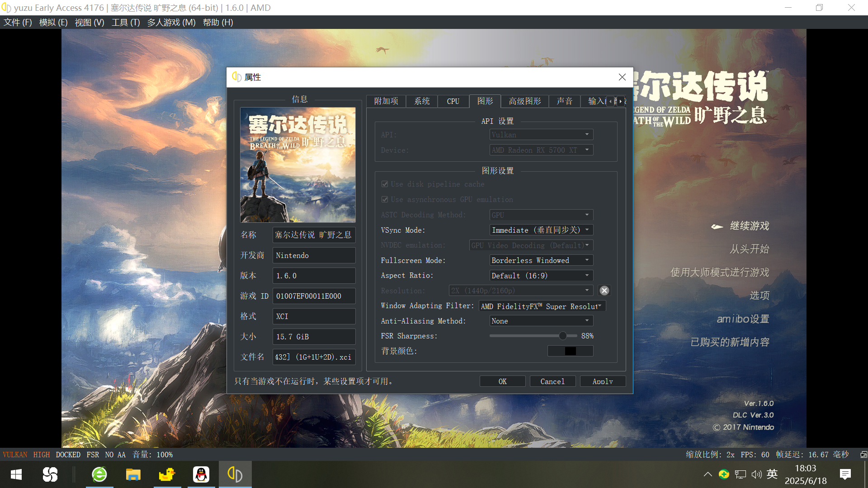Open the Device dropdown AMD Radeon RX 5700 XT
Screen dimensions: 868x488
(541, 150)
